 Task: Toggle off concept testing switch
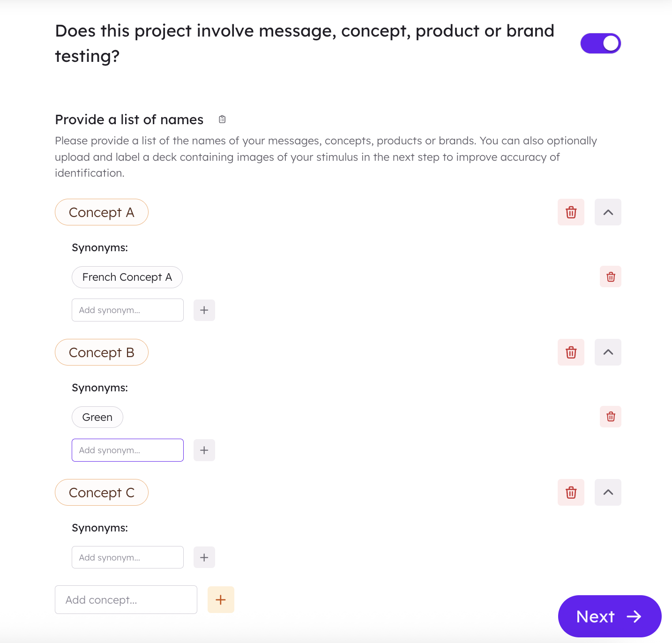600,43
